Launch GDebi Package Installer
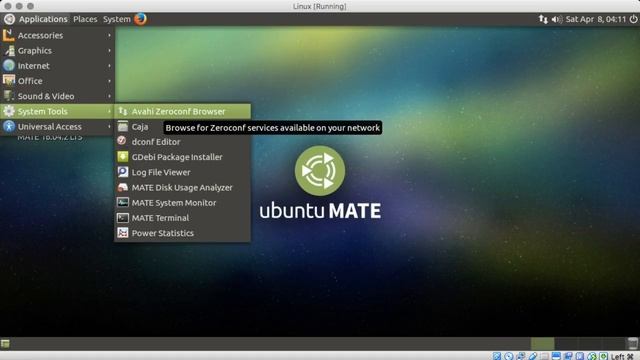The height and width of the screenshot is (360, 640). pyautogui.click(x=182, y=157)
